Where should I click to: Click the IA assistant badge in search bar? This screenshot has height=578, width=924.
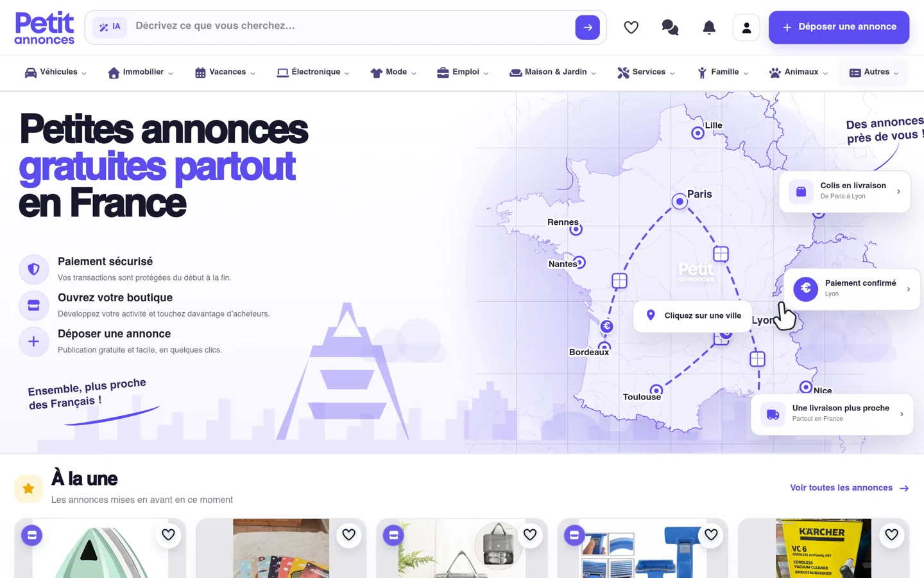[x=110, y=27]
